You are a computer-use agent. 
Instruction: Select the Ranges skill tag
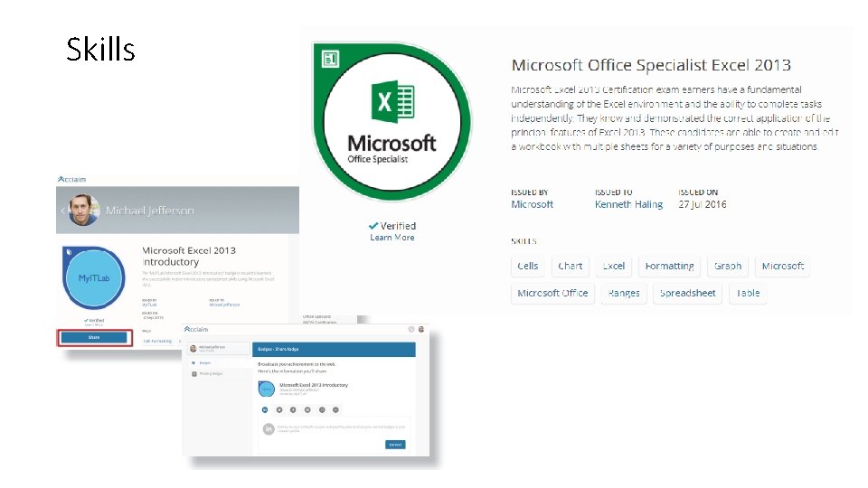pos(624,293)
